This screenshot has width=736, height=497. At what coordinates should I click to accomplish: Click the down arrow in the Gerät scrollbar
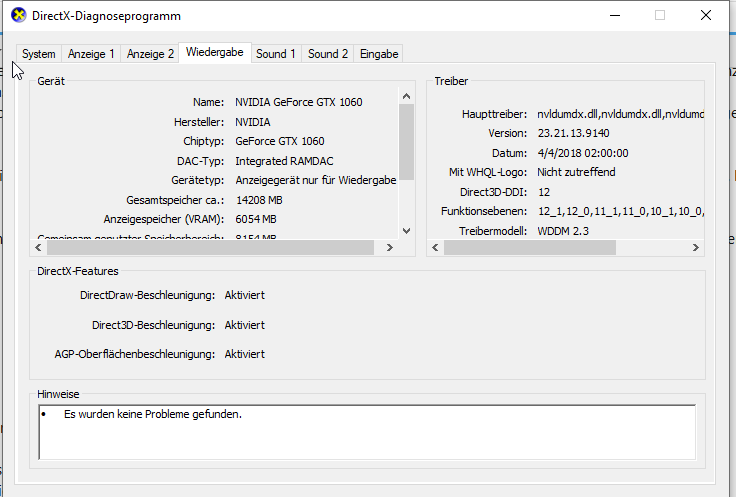coord(406,230)
